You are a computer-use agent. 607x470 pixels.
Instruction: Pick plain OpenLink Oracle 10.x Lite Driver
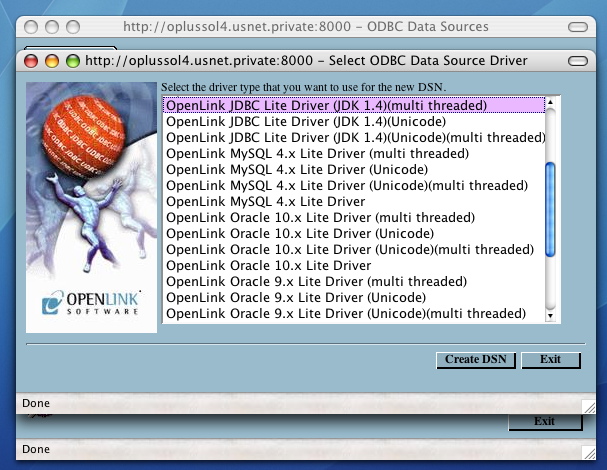pos(268,265)
